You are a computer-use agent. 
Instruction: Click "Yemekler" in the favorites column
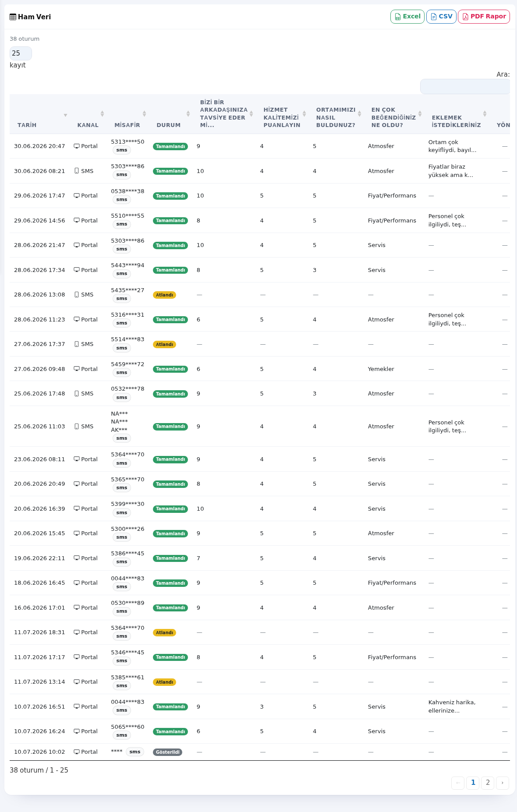tap(381, 369)
